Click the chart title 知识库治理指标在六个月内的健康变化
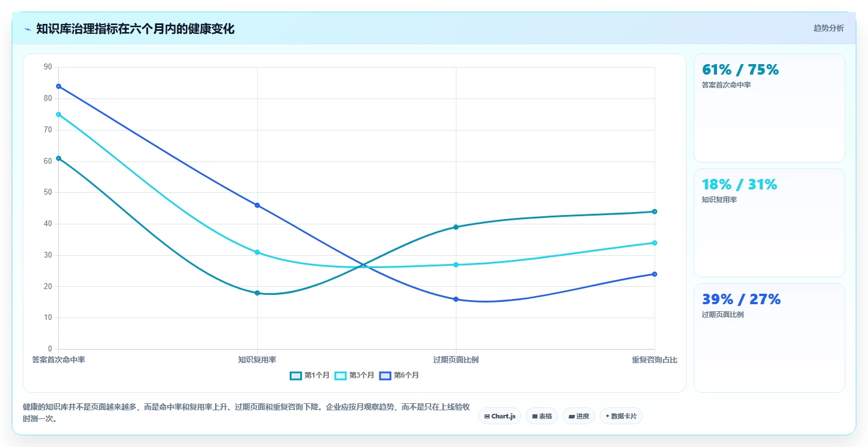 click(135, 29)
